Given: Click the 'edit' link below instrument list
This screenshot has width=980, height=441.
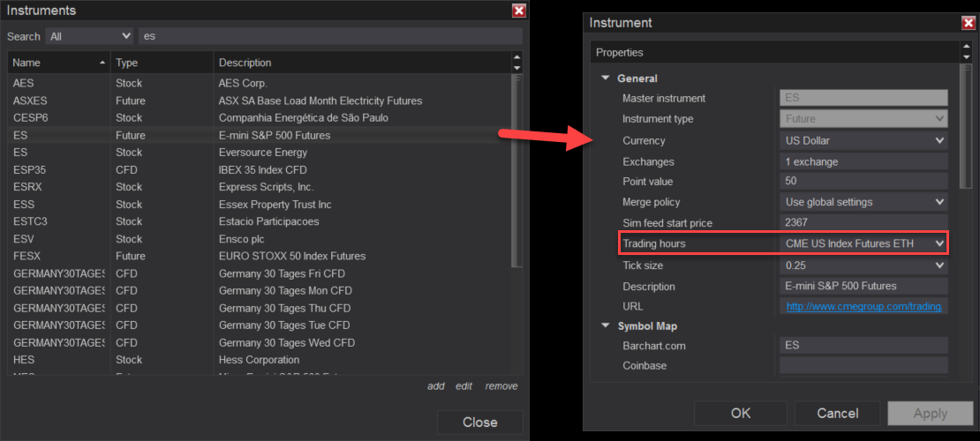Looking at the screenshot, I should point(464,386).
